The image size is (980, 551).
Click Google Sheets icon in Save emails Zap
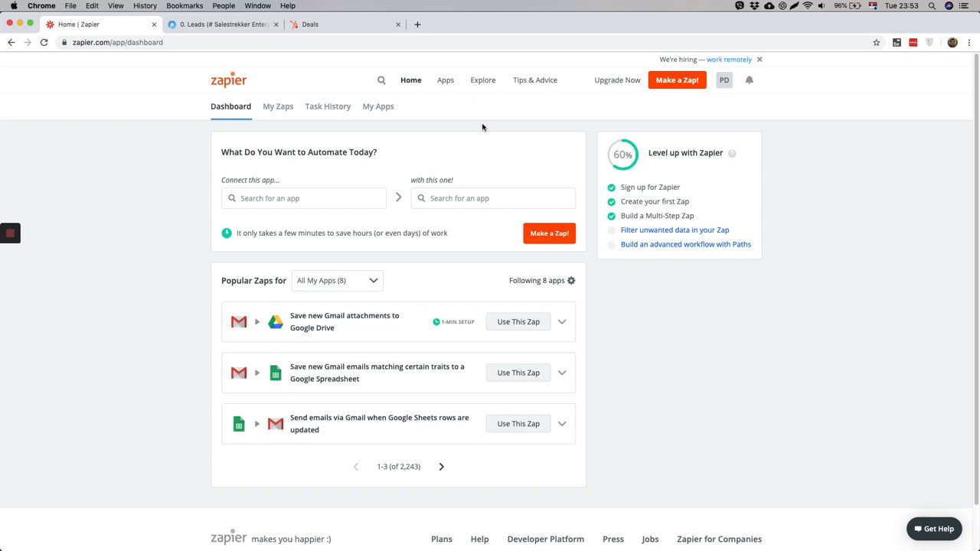tap(276, 373)
